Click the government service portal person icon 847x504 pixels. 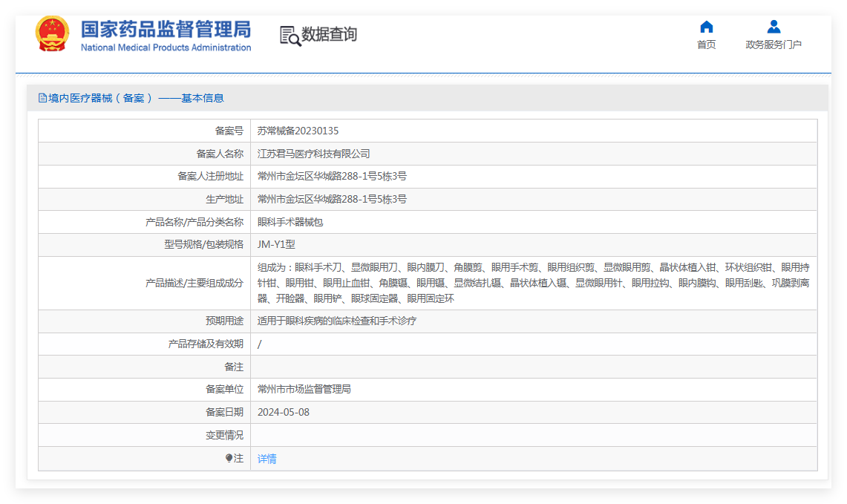[x=774, y=27]
